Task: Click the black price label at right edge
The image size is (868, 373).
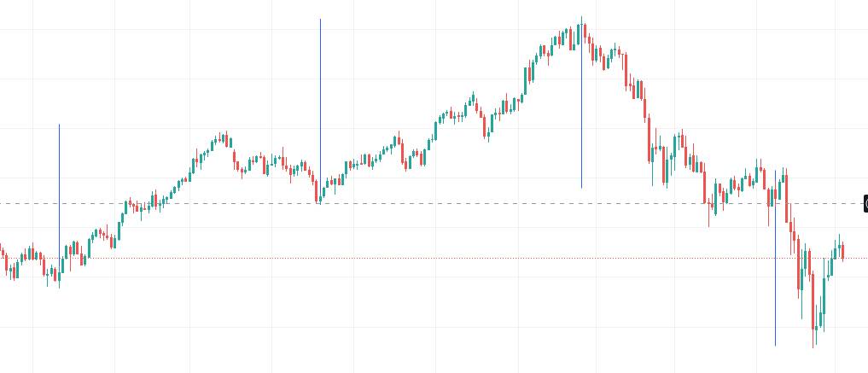Action: point(865,204)
